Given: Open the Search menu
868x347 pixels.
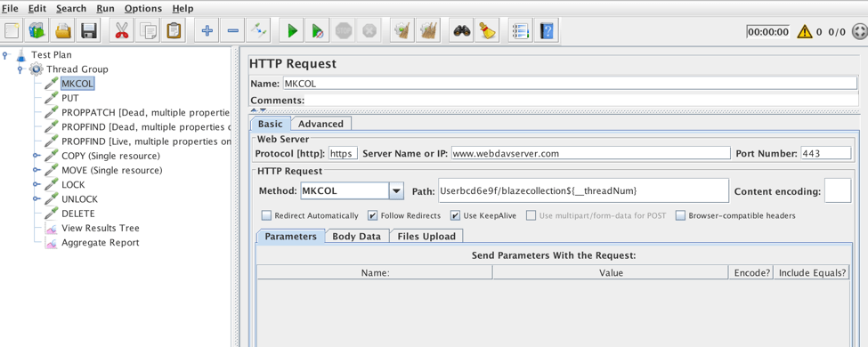Looking at the screenshot, I should click(x=71, y=8).
